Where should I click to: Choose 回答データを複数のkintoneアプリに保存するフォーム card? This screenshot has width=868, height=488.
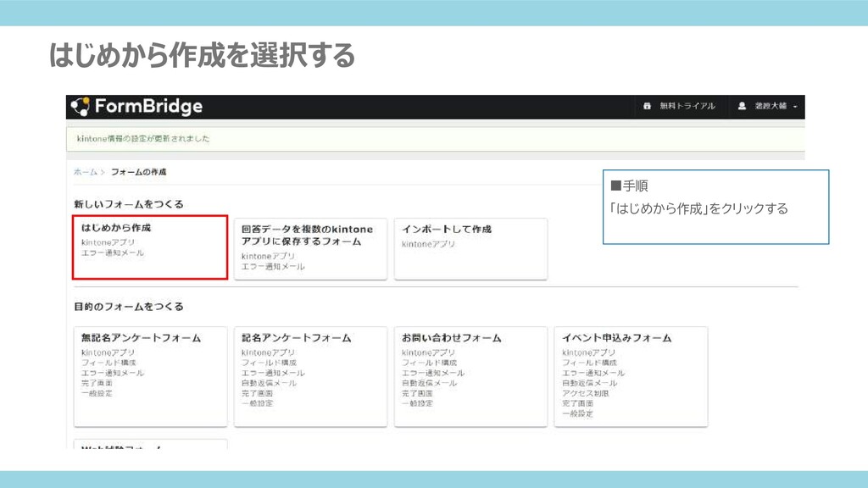(x=310, y=249)
